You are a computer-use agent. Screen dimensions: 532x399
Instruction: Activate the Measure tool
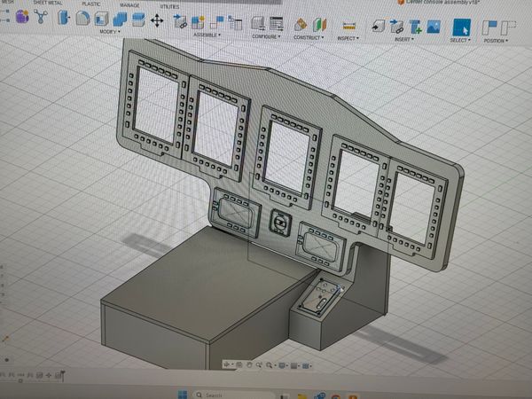coord(348,26)
